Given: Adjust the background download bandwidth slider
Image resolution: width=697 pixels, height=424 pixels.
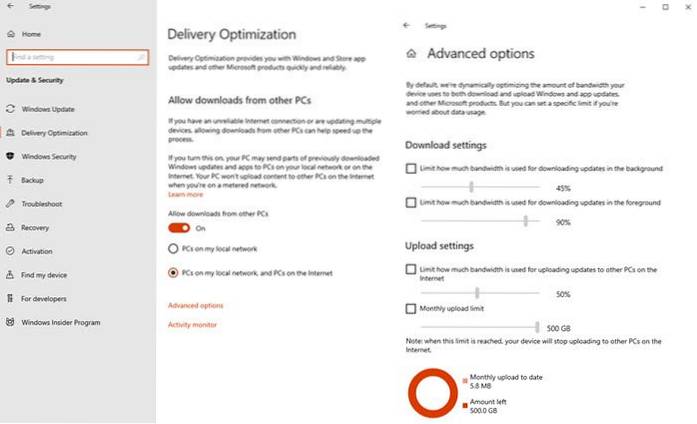Looking at the screenshot, I should (x=471, y=186).
